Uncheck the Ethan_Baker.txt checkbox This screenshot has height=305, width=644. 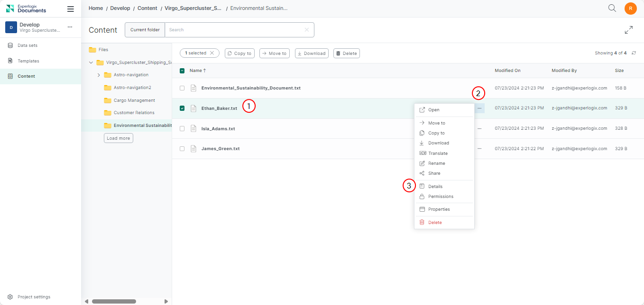182,108
